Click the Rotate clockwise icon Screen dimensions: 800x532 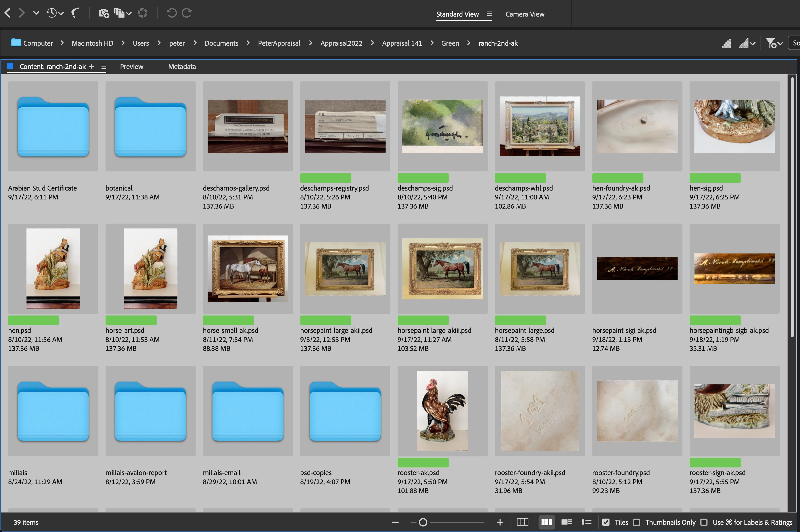coord(187,13)
